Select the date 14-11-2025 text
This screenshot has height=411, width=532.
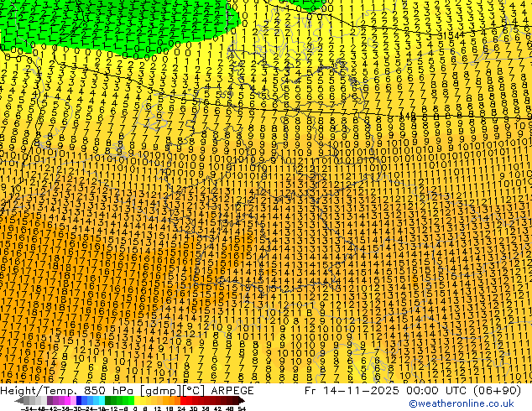click(x=360, y=391)
